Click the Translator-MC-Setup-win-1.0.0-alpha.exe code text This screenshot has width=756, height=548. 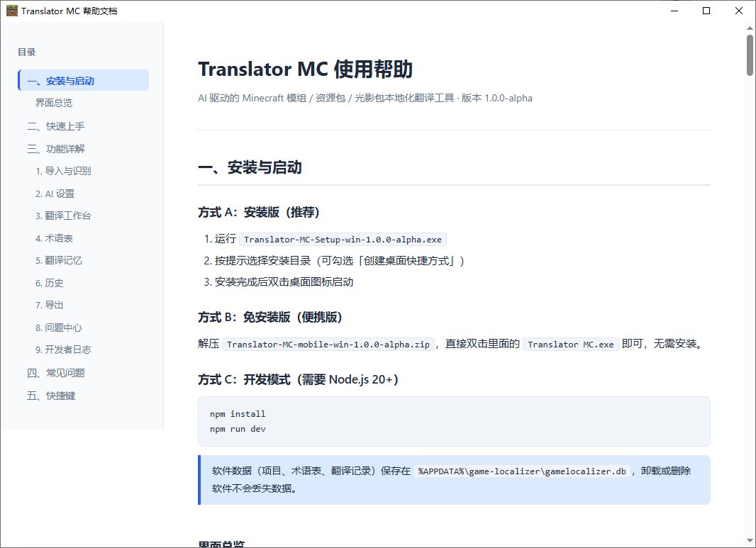pyautogui.click(x=343, y=240)
